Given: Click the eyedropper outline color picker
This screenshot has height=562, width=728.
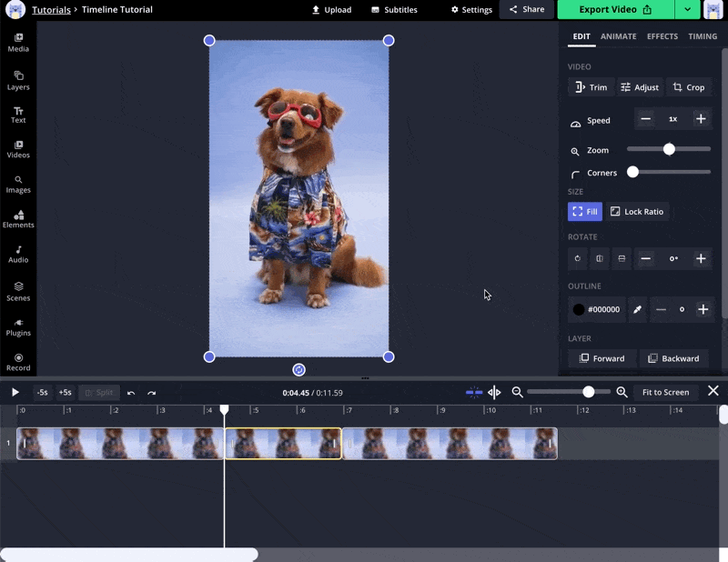Looking at the screenshot, I should point(637,310).
